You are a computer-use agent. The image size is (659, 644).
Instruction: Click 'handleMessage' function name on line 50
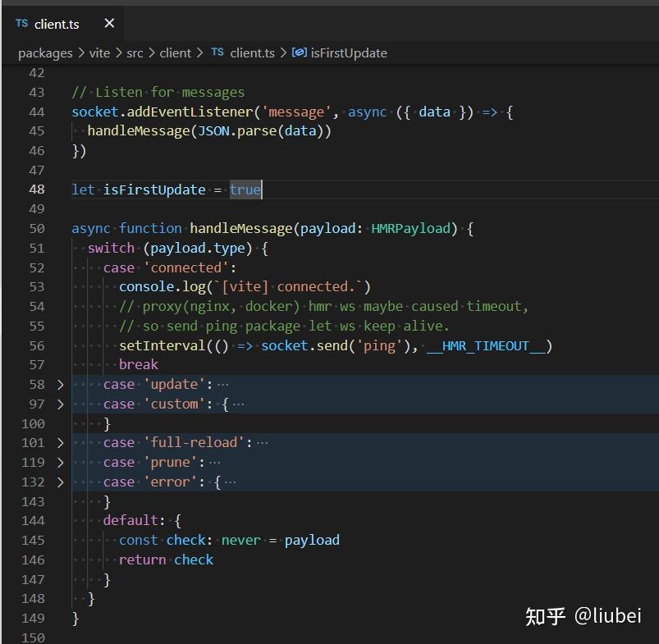240,229
